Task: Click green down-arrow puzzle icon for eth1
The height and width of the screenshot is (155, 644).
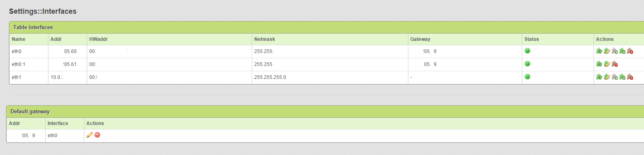Action: [x=599, y=77]
